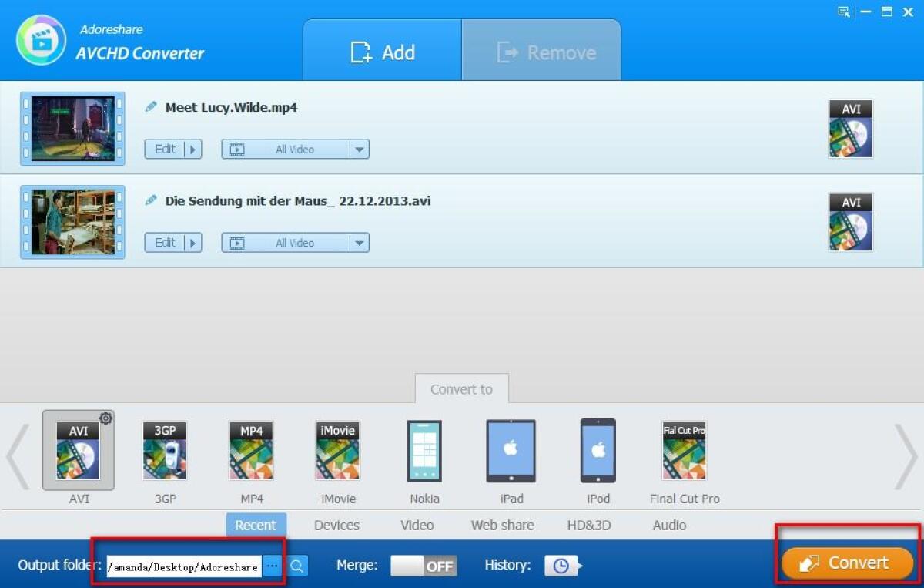Select the iPad device preset

point(511,450)
